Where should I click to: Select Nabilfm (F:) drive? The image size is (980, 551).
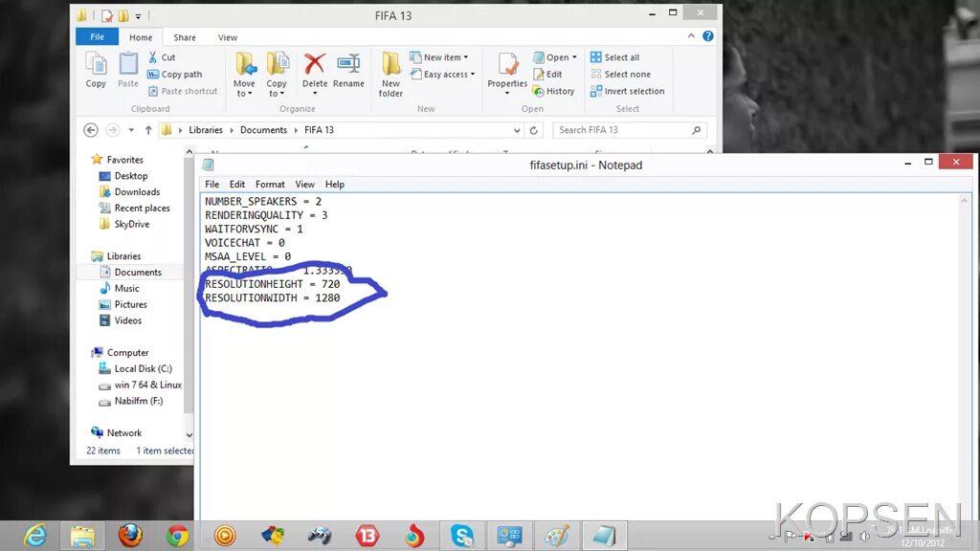(138, 401)
